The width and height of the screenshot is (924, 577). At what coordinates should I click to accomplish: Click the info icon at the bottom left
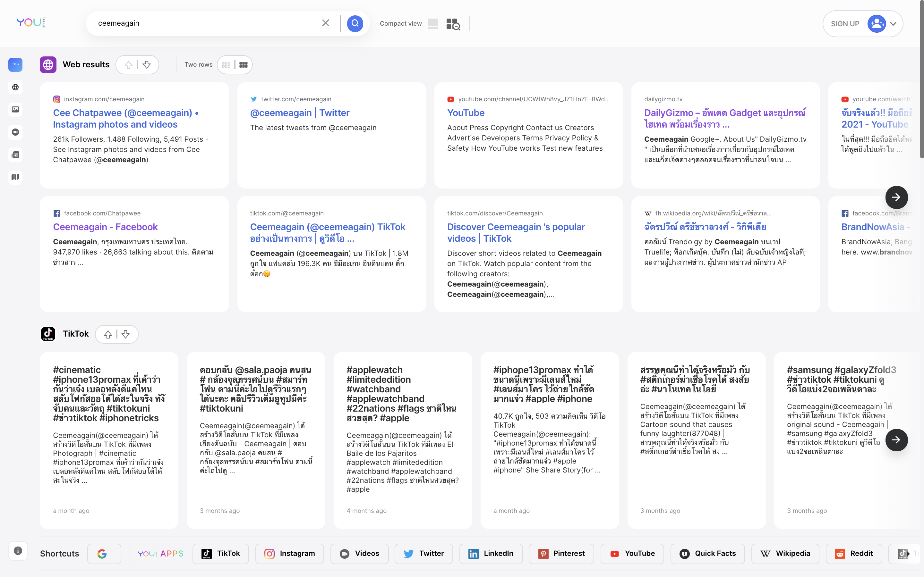18,551
